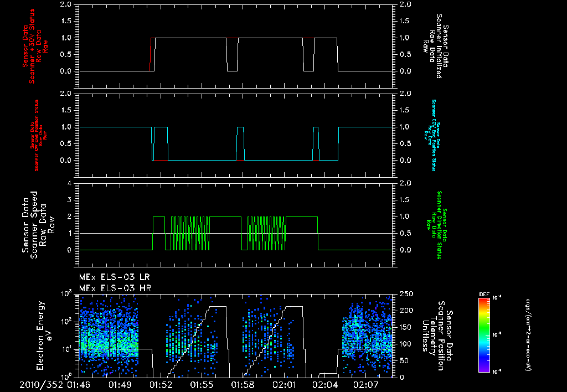This screenshot has width=567, height=392.
Task: Click the 01:52 time tick label
Action: 161,385
